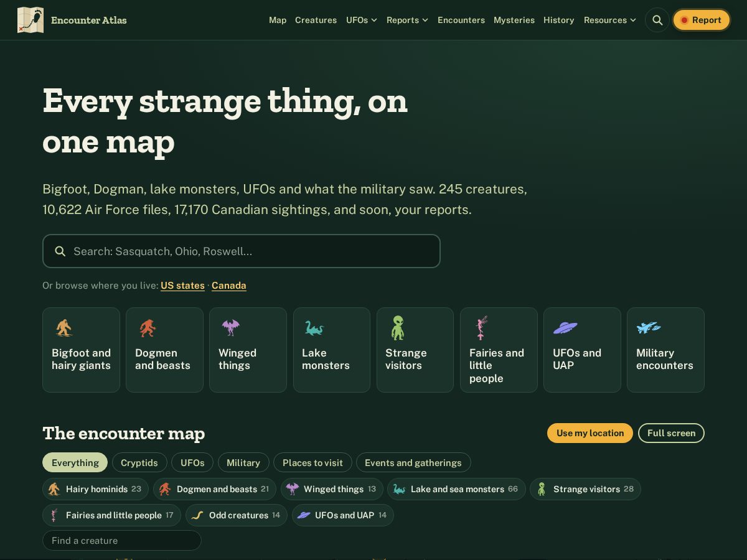Click the sea serpent icon in Lake monsters card

314,328
